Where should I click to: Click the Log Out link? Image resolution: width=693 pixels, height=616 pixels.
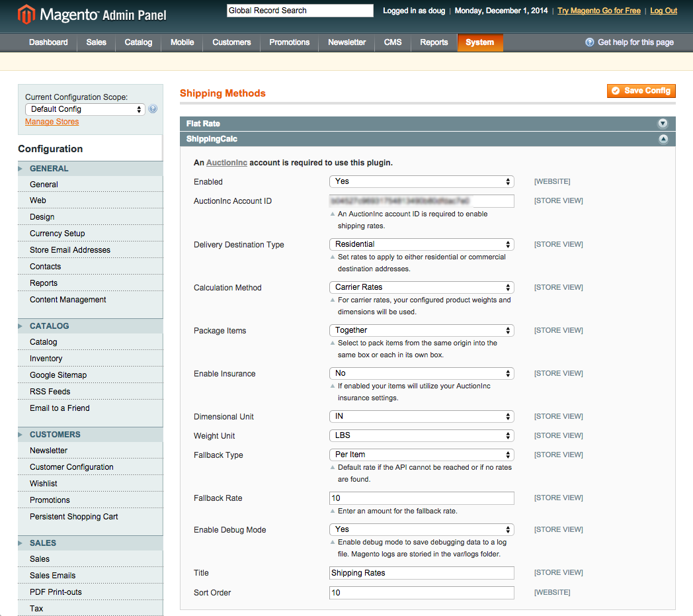[663, 11]
